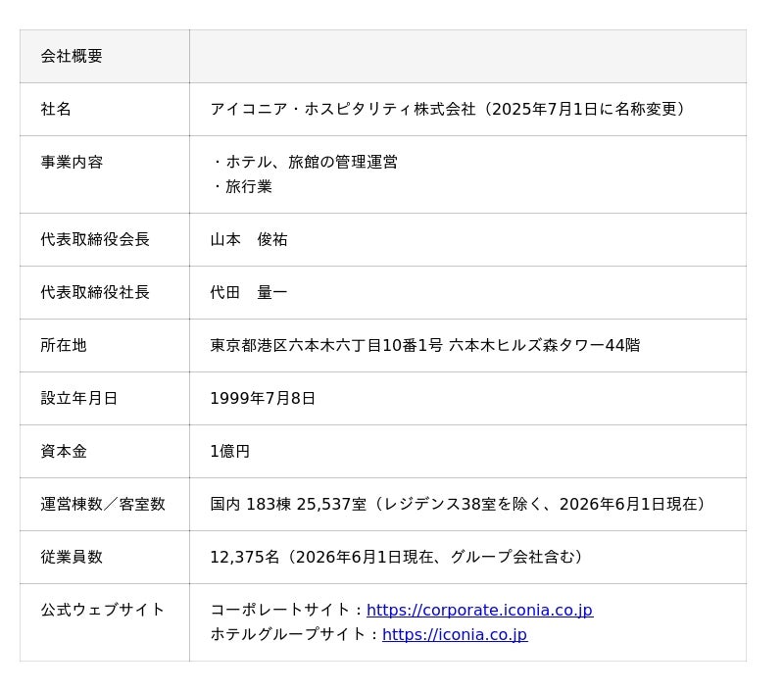The image size is (784, 691).
Task: Click the 公式ウェブサイト label cell
Action: pos(105,622)
